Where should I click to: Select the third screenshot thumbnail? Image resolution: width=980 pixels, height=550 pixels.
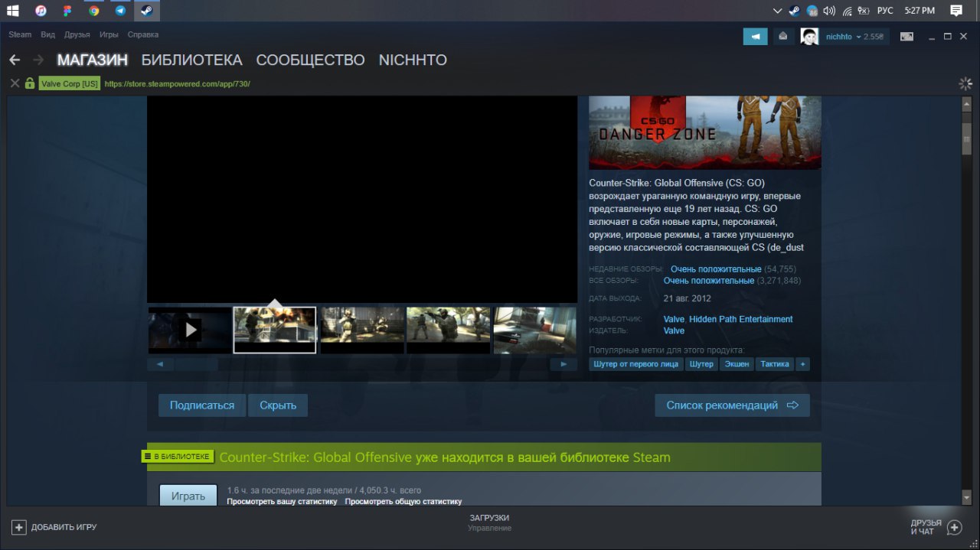[362, 330]
